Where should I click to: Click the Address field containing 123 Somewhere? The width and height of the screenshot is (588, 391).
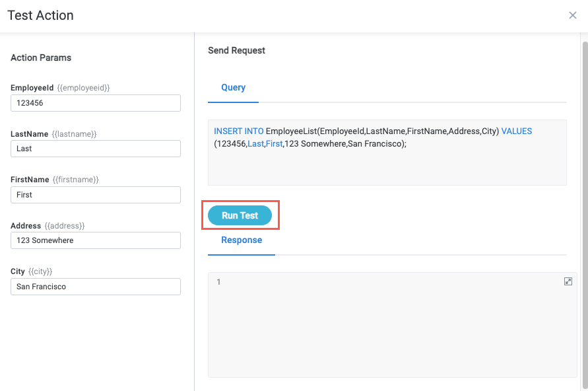point(96,240)
